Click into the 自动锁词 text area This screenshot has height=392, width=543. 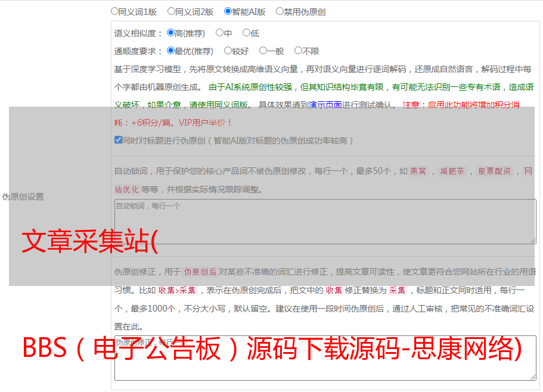point(325,222)
